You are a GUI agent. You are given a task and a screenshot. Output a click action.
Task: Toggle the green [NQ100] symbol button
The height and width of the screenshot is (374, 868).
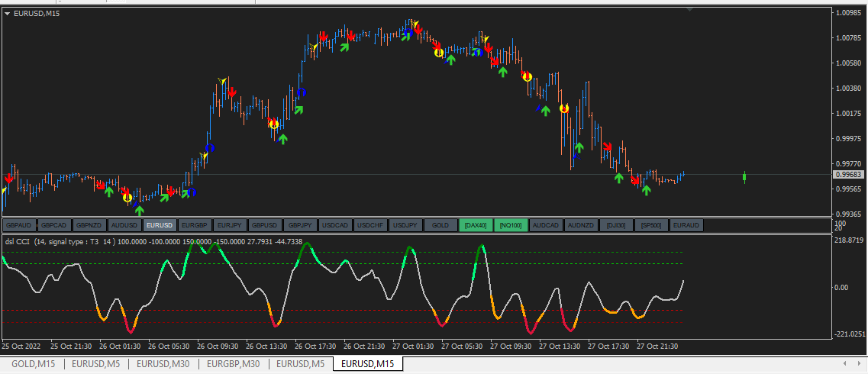point(511,225)
